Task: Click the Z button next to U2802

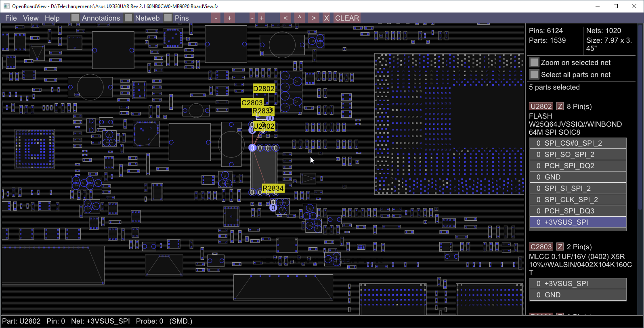Action: [x=560, y=107]
